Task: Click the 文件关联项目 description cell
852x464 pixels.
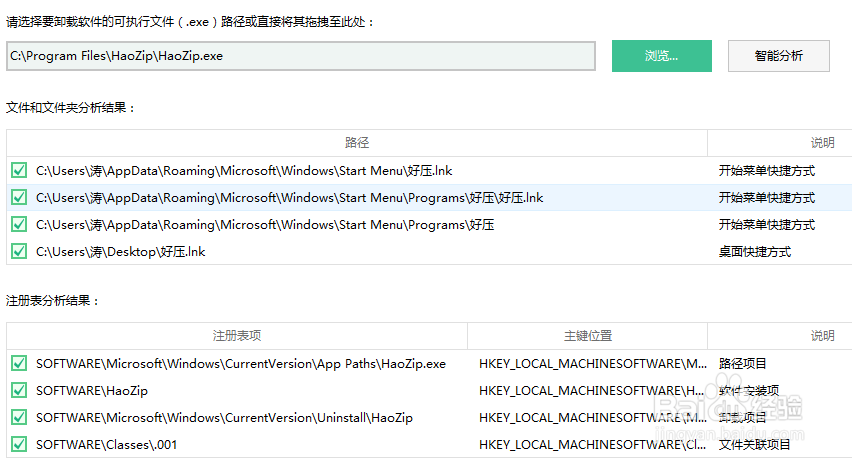Action: tap(755, 445)
